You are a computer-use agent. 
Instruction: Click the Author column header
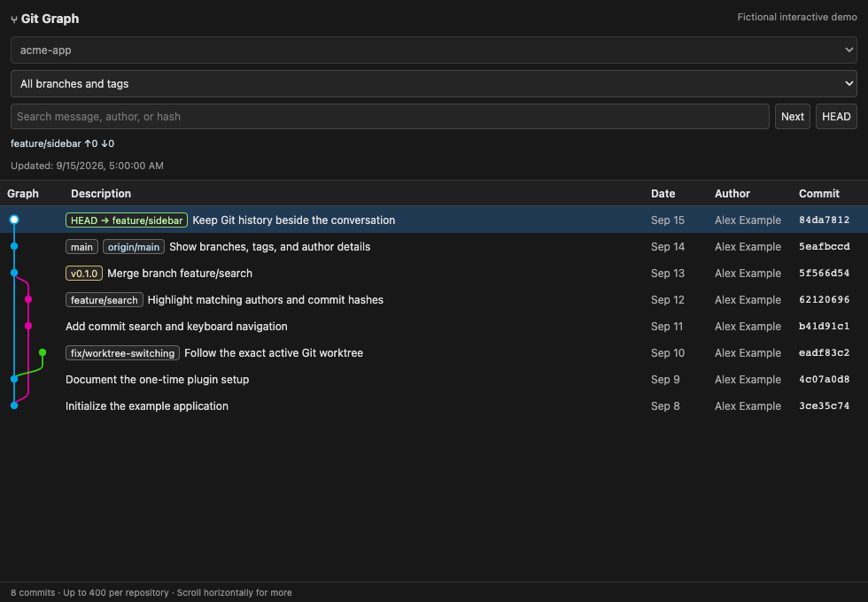click(732, 194)
